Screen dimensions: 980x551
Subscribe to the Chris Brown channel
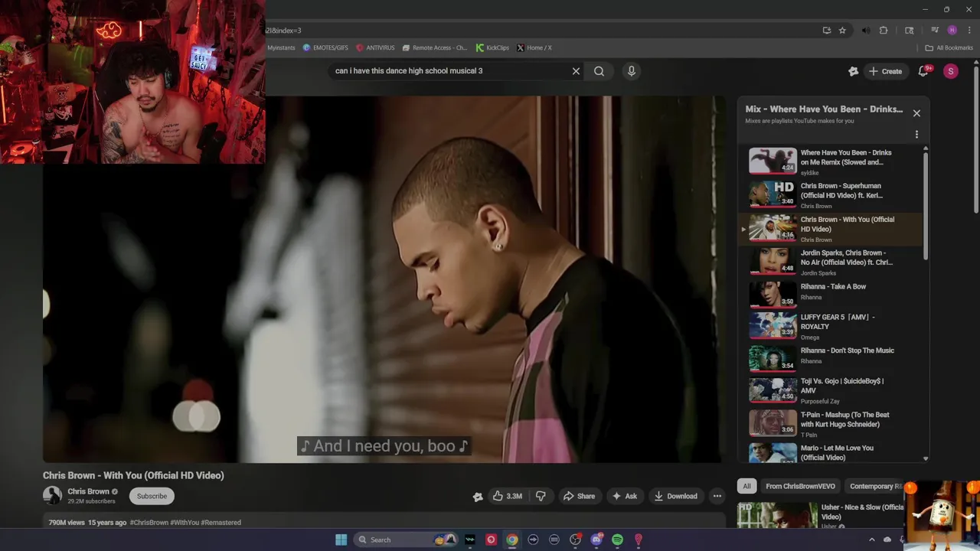152,496
